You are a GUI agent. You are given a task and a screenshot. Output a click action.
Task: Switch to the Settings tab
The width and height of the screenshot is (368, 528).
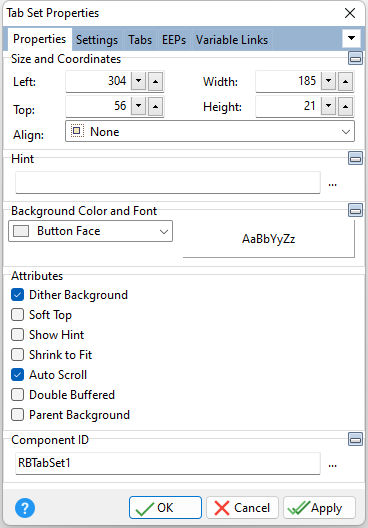pyautogui.click(x=97, y=40)
